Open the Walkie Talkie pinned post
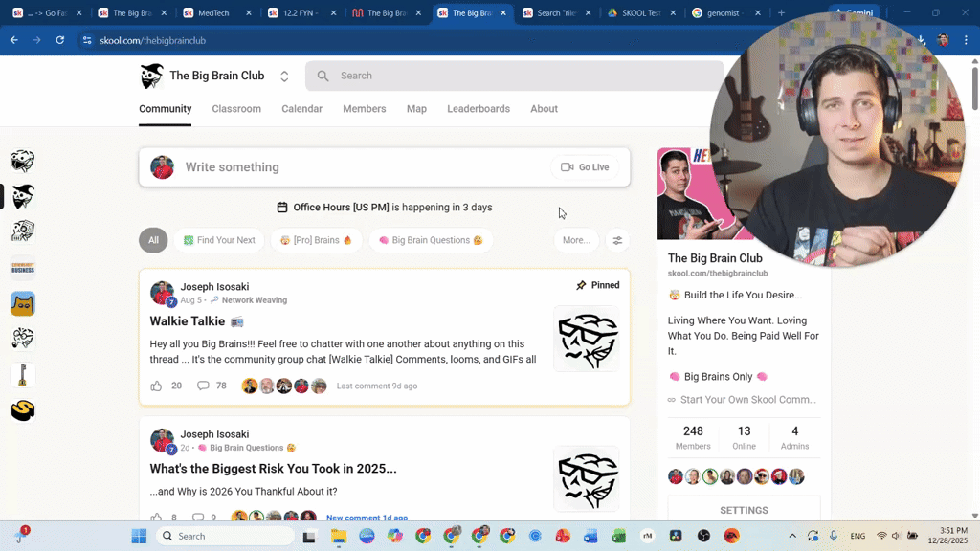Viewport: 980px width, 551px height. (x=188, y=321)
